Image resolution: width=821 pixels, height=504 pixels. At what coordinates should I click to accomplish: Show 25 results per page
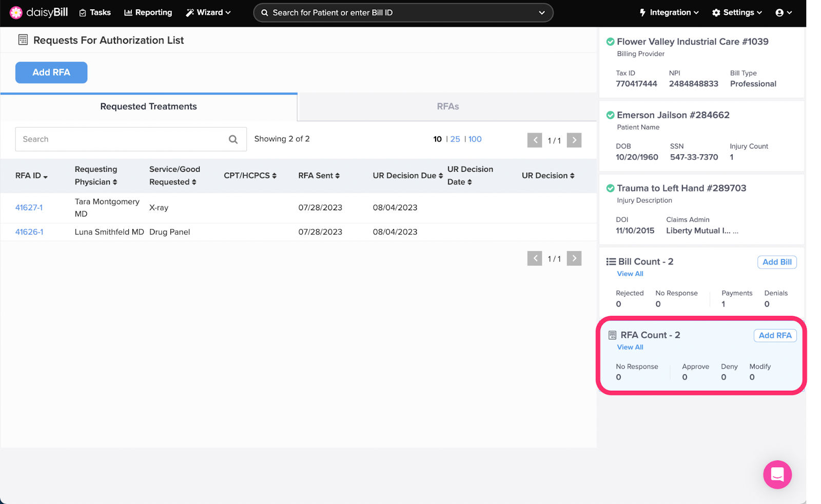[x=455, y=139]
